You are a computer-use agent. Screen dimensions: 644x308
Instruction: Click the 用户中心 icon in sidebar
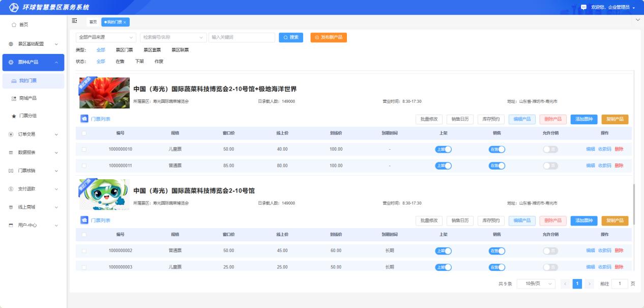click(x=11, y=225)
